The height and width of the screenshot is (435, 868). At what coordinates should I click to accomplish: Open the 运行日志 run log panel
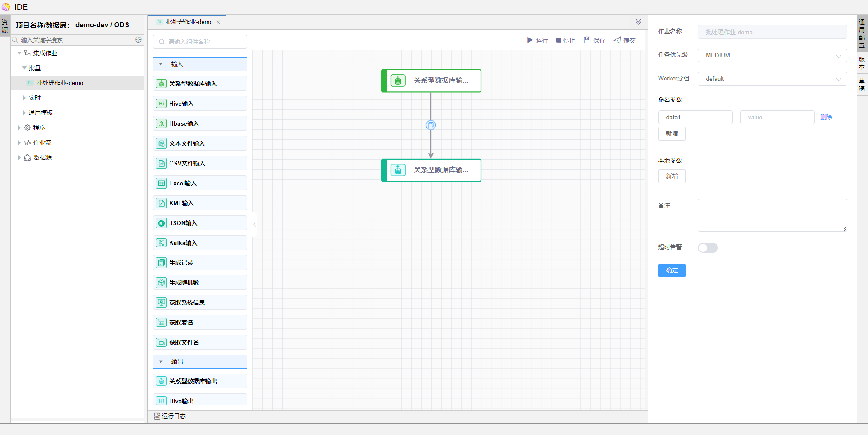pos(170,416)
